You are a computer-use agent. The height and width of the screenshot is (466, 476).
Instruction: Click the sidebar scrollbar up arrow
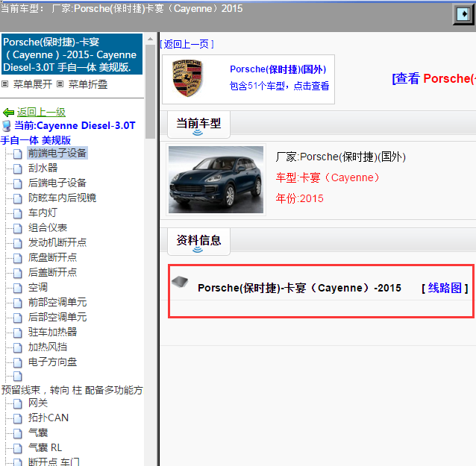tap(150, 39)
